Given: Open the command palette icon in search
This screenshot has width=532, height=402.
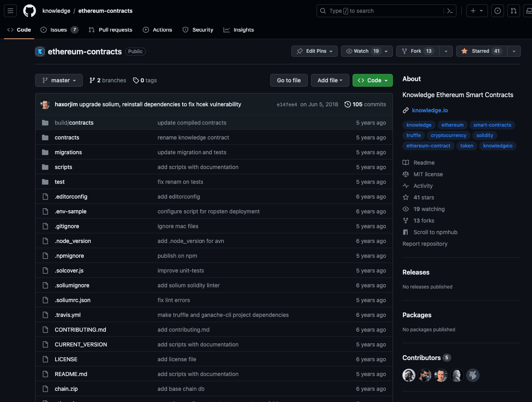Looking at the screenshot, I should click(x=450, y=11).
